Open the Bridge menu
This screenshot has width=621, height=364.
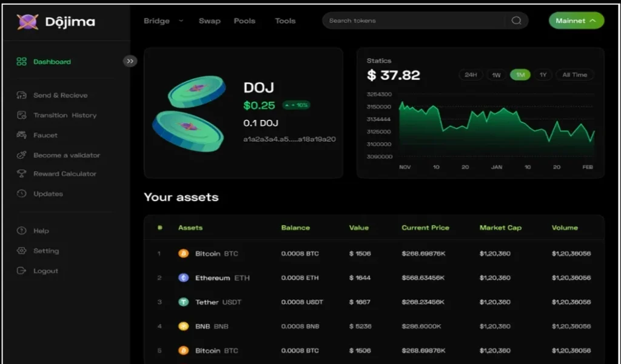157,21
